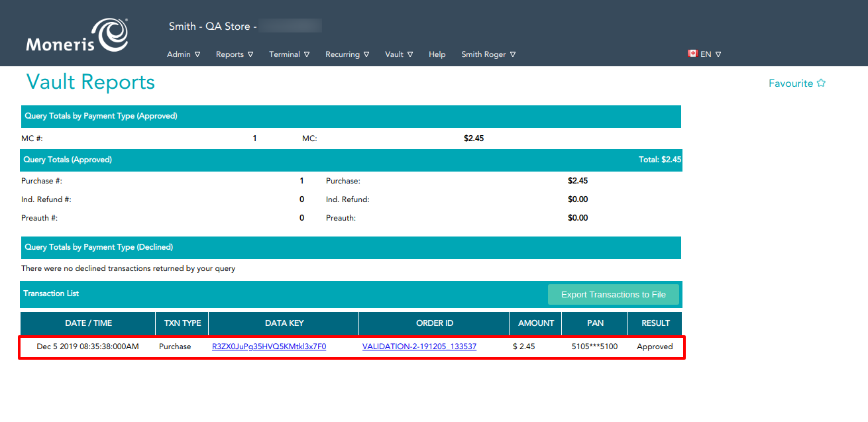This screenshot has height=422, width=868.
Task: Click the ORDER ID column header
Action: [434, 323]
